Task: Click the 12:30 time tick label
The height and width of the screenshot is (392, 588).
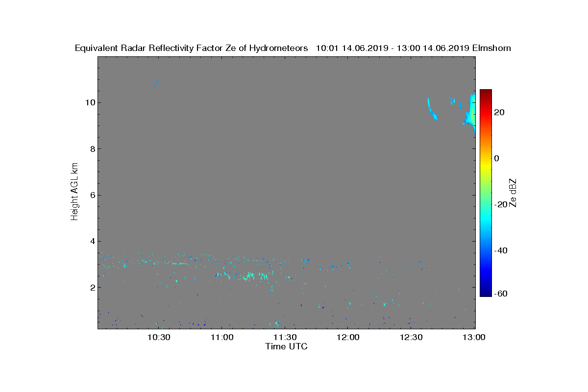Action: (x=411, y=337)
